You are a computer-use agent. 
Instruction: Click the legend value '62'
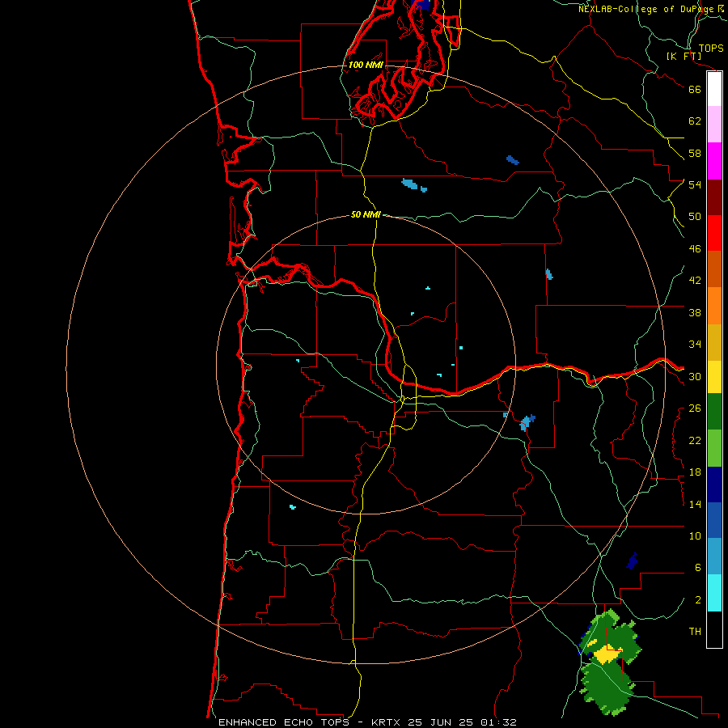coord(695,121)
